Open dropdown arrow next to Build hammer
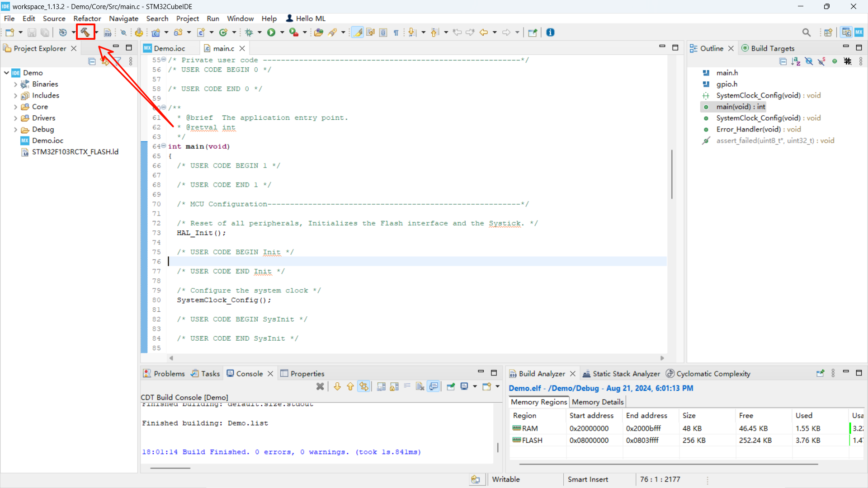This screenshot has width=868, height=488. pos(96,33)
